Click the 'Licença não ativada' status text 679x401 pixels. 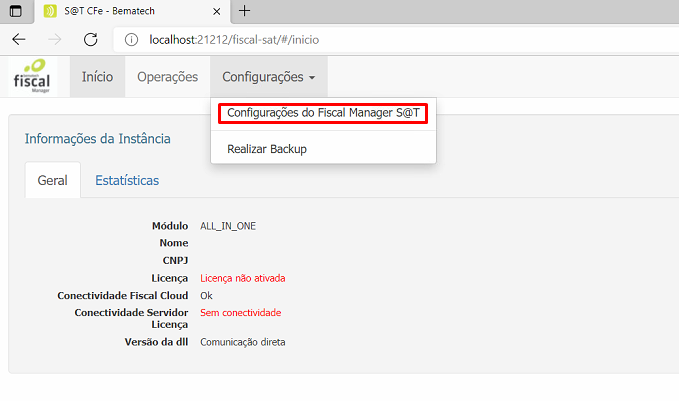click(x=242, y=278)
